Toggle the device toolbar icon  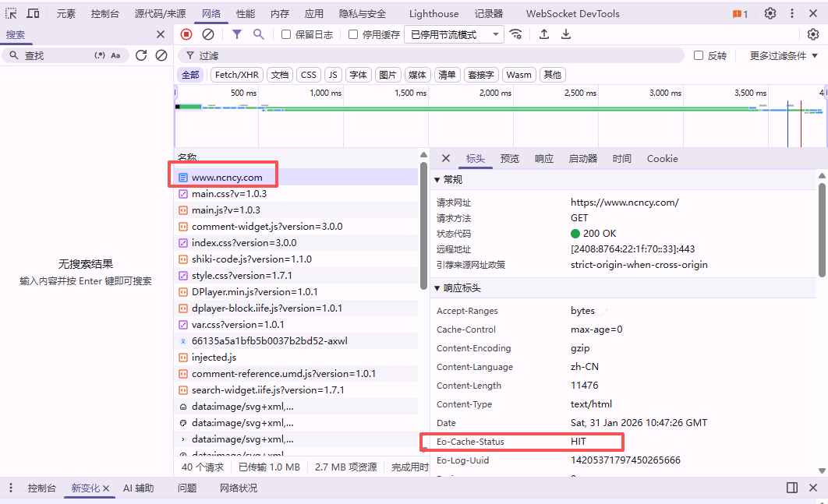tap(34, 14)
